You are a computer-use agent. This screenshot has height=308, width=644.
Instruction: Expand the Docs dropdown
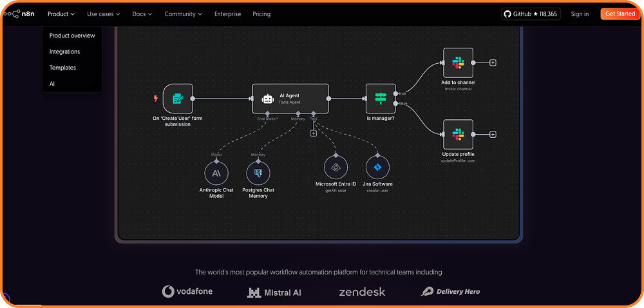(142, 14)
